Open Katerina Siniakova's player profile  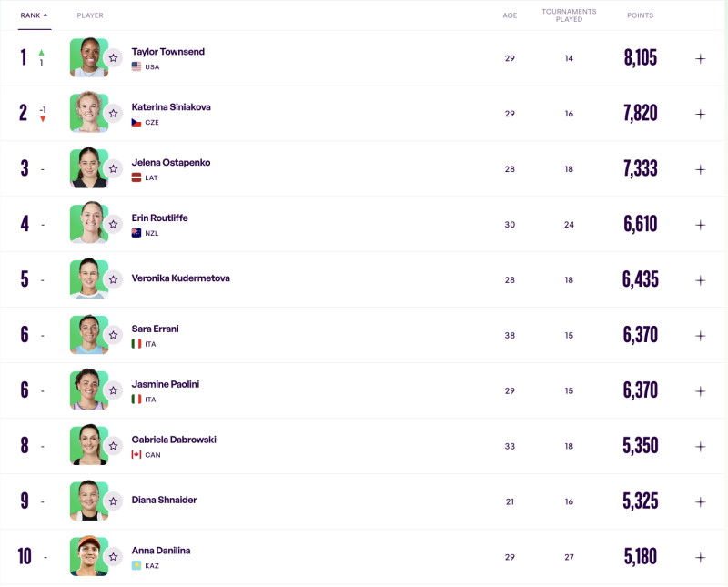click(170, 107)
